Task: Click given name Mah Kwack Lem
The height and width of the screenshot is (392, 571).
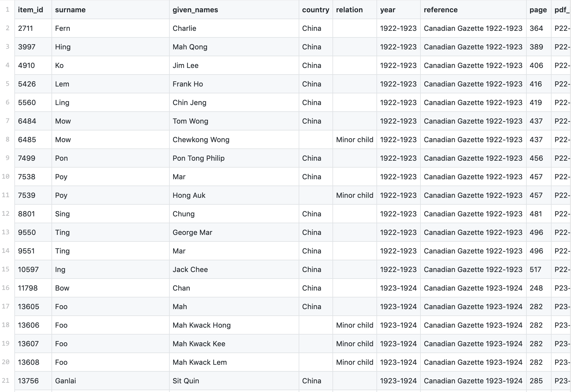Action: (x=200, y=362)
